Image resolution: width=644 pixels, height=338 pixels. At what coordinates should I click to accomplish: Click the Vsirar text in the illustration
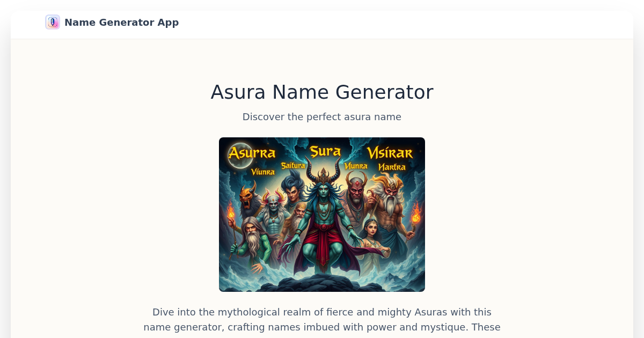[390, 153]
